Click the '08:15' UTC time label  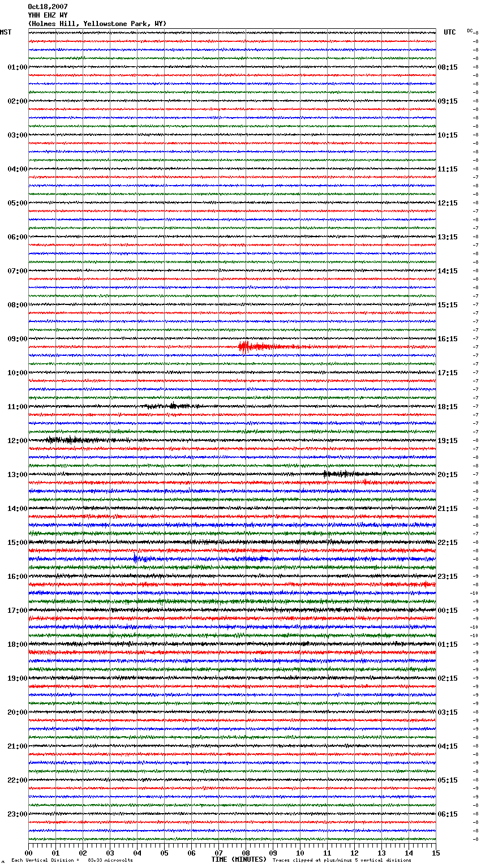448,67
